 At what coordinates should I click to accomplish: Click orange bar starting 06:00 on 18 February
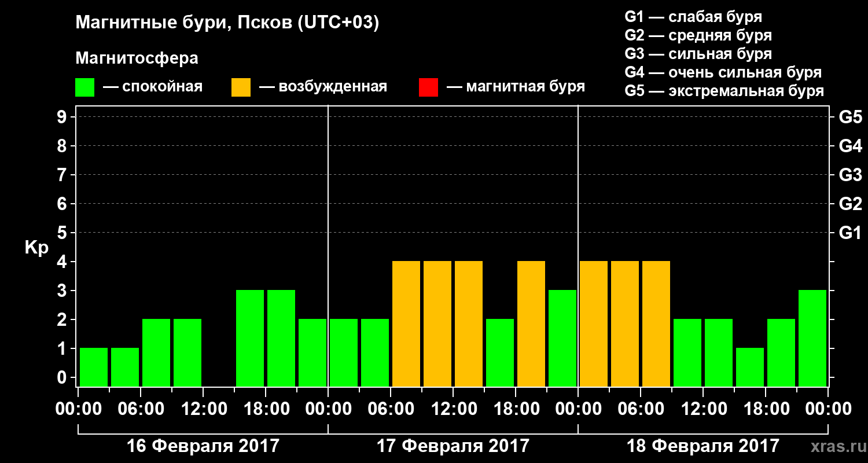[x=656, y=324]
